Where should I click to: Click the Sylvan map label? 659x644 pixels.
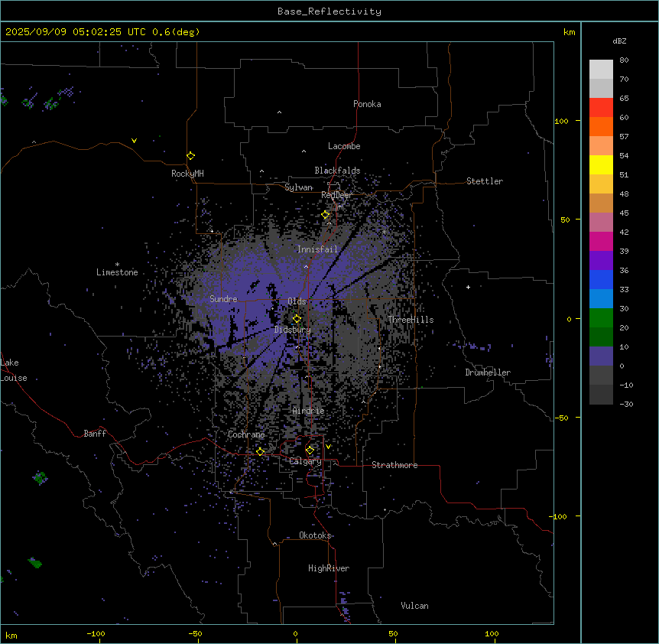click(298, 187)
